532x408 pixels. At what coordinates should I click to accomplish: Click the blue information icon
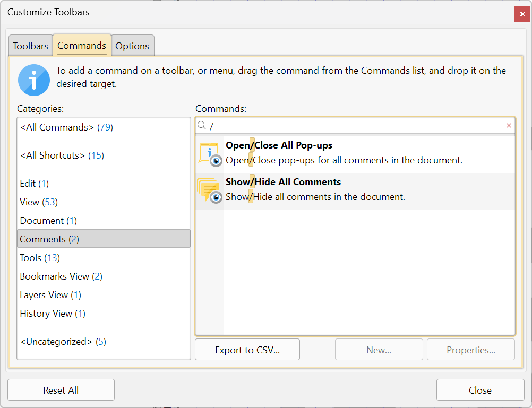33,80
